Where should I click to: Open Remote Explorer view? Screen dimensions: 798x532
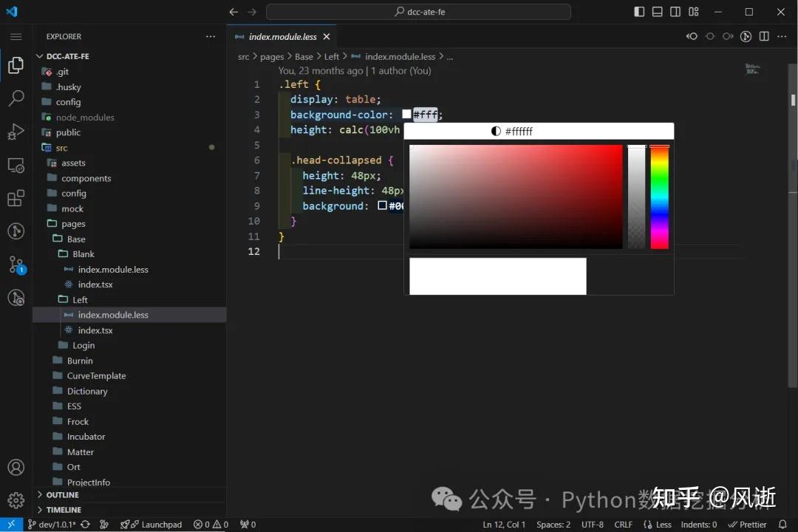click(x=16, y=165)
